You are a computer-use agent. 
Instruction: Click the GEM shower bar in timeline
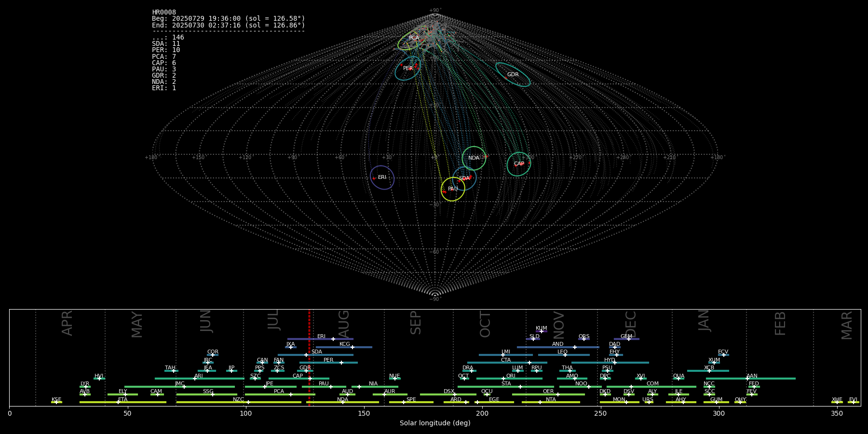coord(626,339)
